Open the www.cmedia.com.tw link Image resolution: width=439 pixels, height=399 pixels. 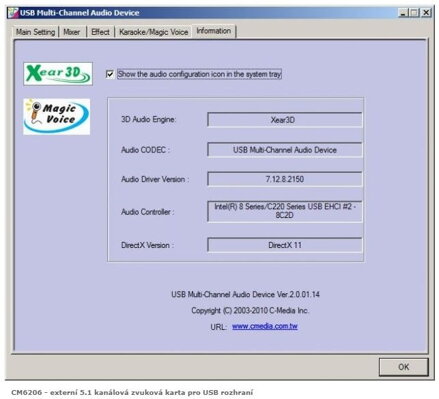[x=265, y=326]
